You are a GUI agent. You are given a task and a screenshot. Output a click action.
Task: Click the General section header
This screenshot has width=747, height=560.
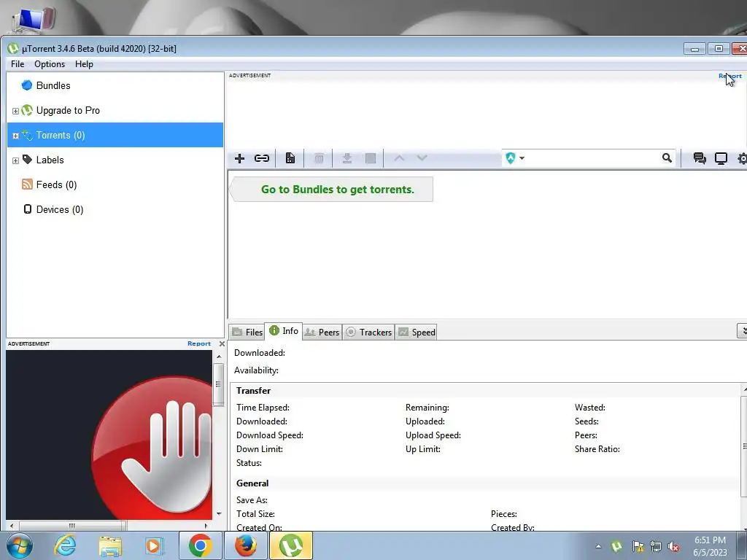[x=252, y=483]
